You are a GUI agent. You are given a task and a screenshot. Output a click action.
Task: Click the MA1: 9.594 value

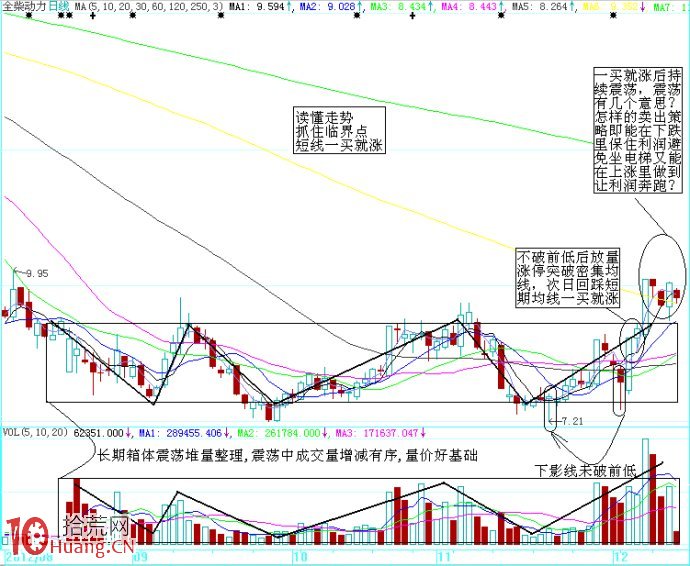[x=256, y=7]
